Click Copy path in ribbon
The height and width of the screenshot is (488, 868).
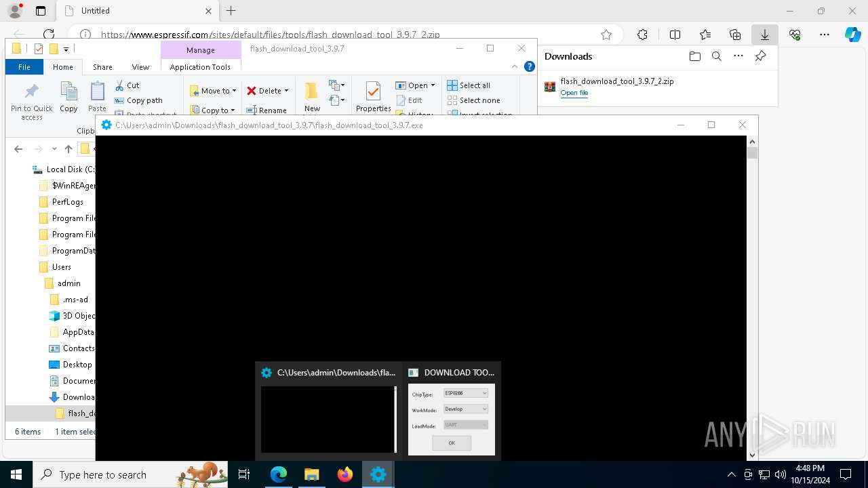139,100
